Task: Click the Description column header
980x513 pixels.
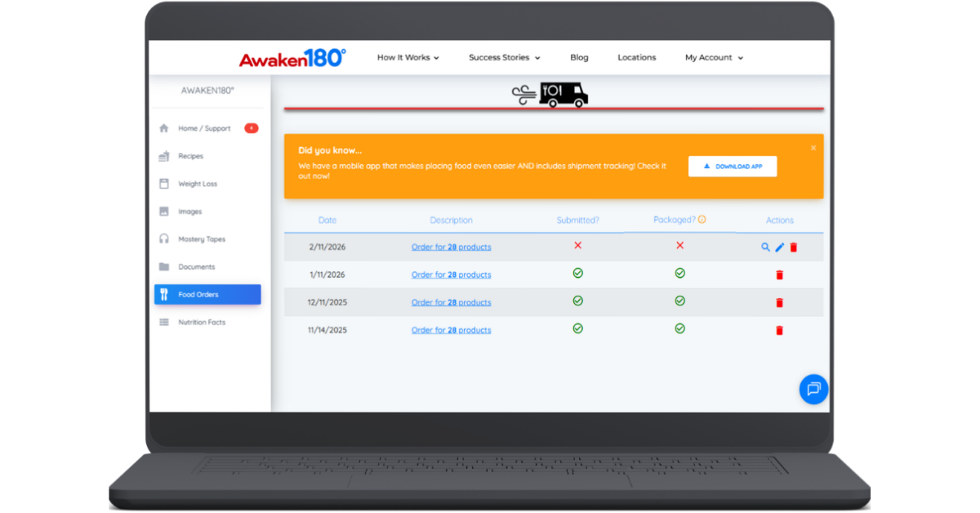Action: 451,221
